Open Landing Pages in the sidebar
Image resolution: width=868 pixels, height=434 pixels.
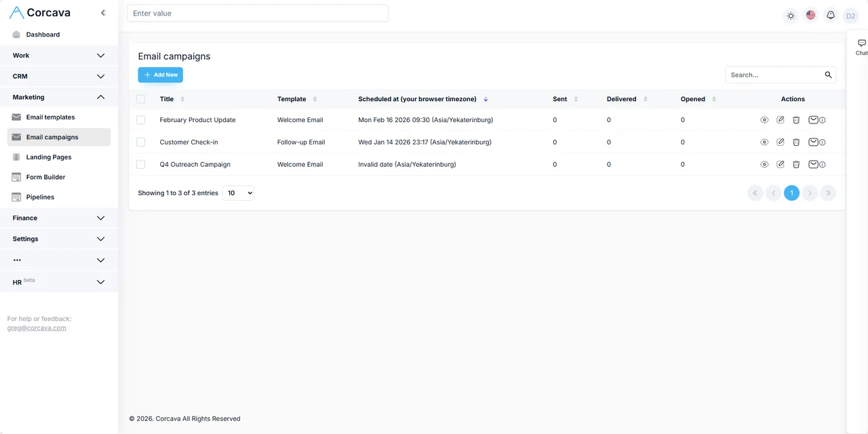(59, 157)
